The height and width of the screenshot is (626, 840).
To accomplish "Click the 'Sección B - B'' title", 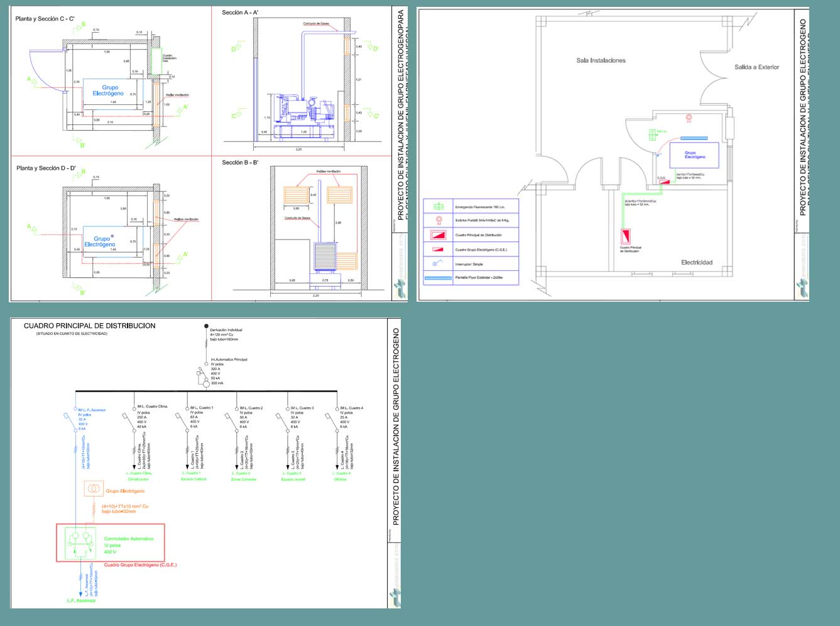I will pyautogui.click(x=240, y=162).
